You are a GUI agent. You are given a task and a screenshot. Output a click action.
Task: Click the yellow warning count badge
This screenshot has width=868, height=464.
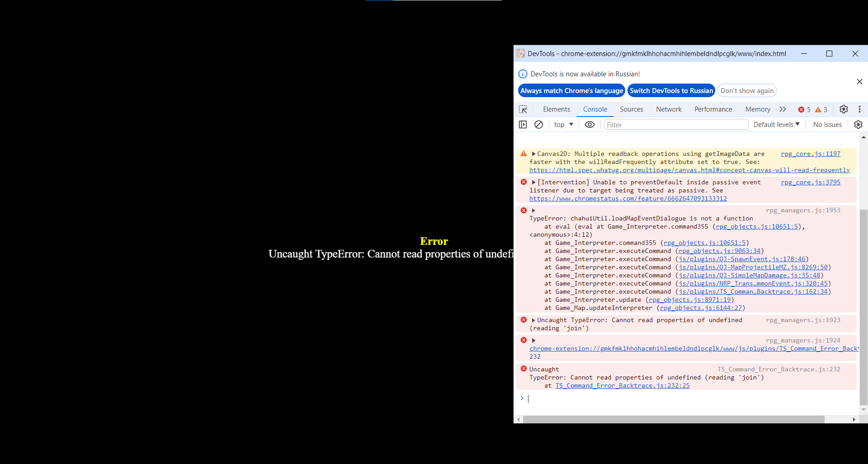click(x=821, y=110)
